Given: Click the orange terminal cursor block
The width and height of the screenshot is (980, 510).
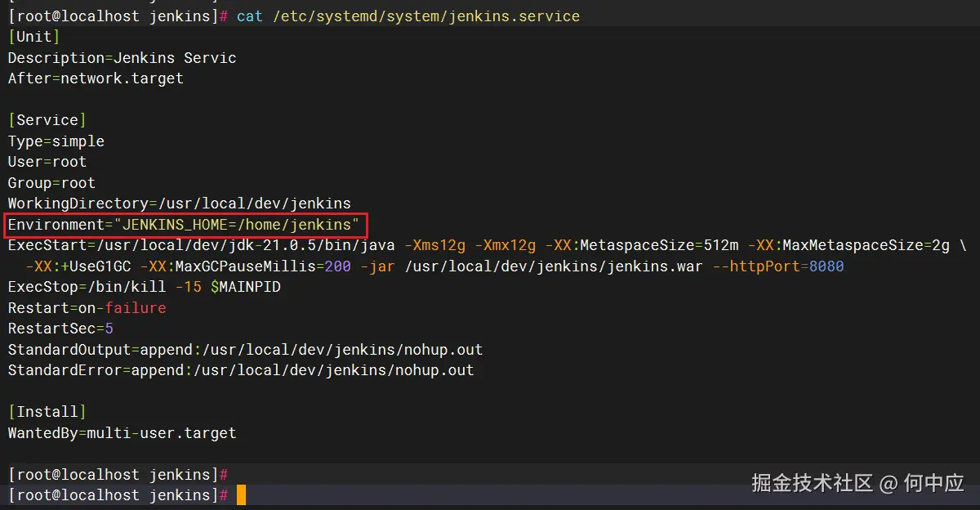Looking at the screenshot, I should tap(241, 494).
